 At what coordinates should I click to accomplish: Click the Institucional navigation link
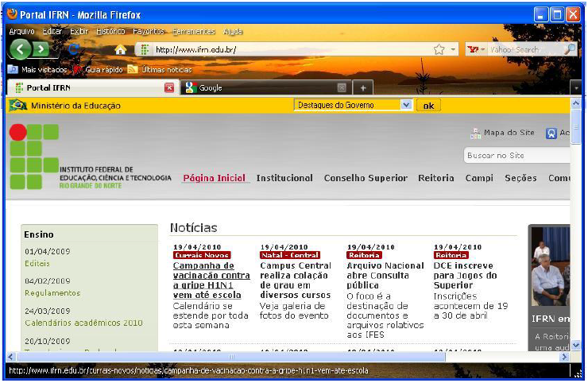tap(284, 178)
